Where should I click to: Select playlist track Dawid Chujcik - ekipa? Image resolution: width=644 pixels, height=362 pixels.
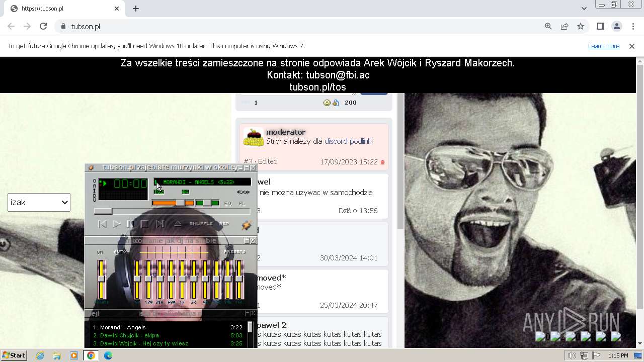[x=168, y=335]
